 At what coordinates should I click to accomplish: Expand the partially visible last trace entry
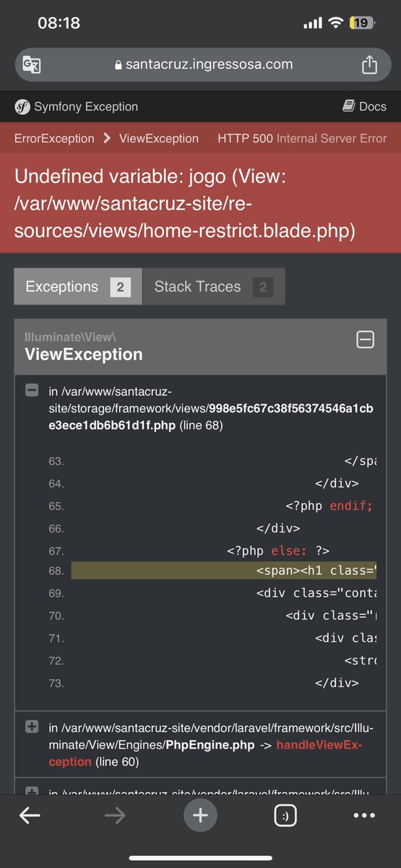[x=32, y=792]
